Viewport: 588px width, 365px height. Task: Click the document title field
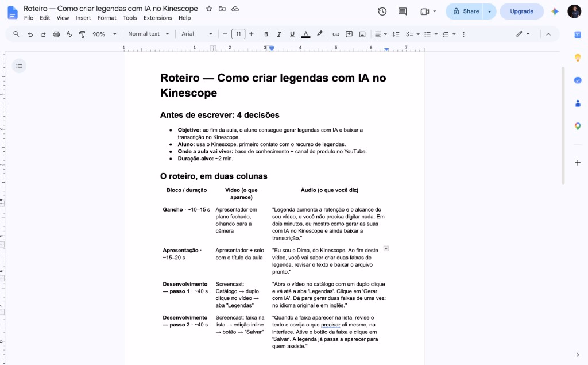[x=111, y=8]
